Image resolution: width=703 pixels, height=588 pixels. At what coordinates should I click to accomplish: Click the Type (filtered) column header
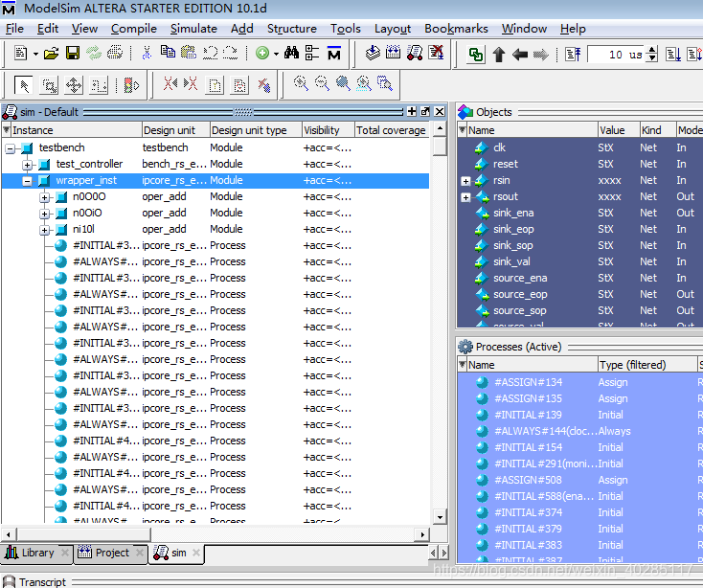pos(647,365)
